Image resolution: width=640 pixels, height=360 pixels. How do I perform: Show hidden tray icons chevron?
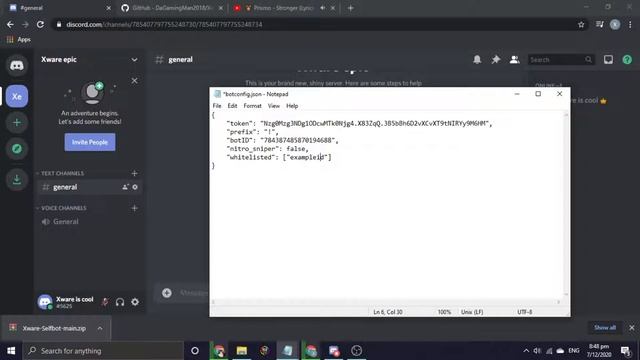tap(526, 351)
